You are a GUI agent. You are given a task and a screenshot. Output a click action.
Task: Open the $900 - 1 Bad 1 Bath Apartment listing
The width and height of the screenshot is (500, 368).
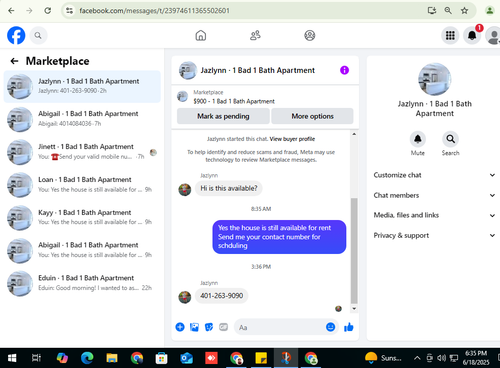click(x=234, y=101)
